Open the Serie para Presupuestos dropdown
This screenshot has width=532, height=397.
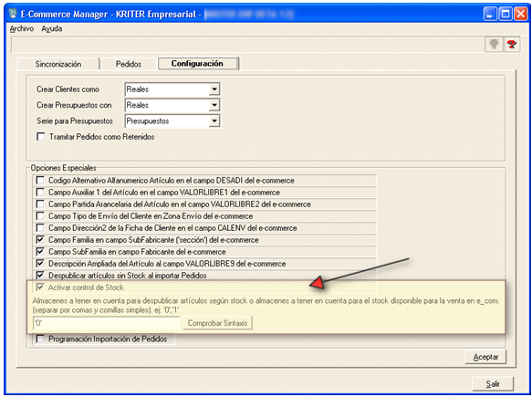pyautogui.click(x=214, y=121)
